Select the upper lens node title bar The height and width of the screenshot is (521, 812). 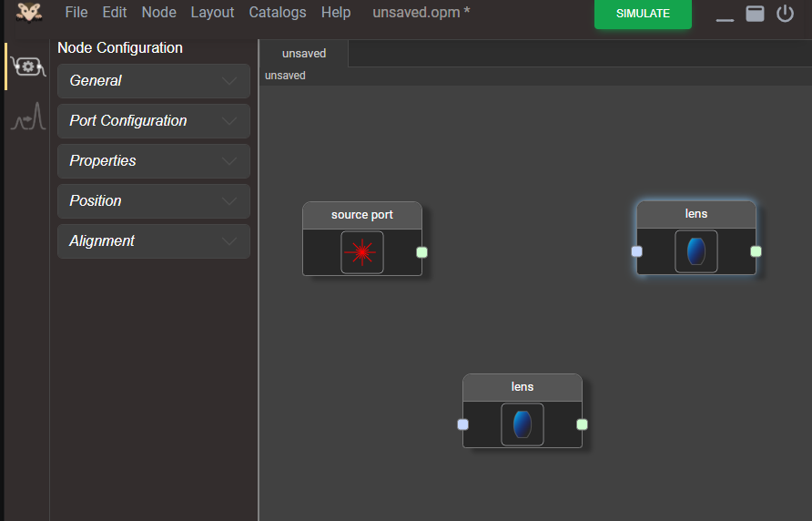(696, 214)
